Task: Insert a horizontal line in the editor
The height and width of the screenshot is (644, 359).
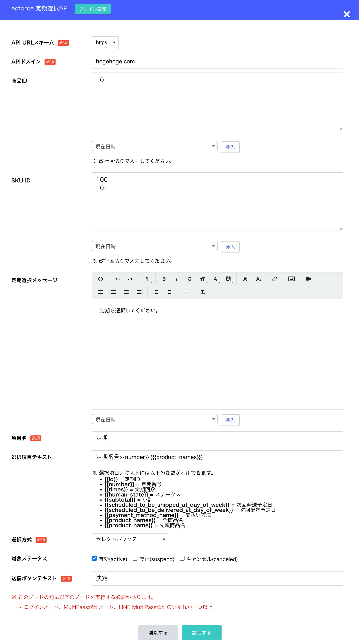Action: 186,292
